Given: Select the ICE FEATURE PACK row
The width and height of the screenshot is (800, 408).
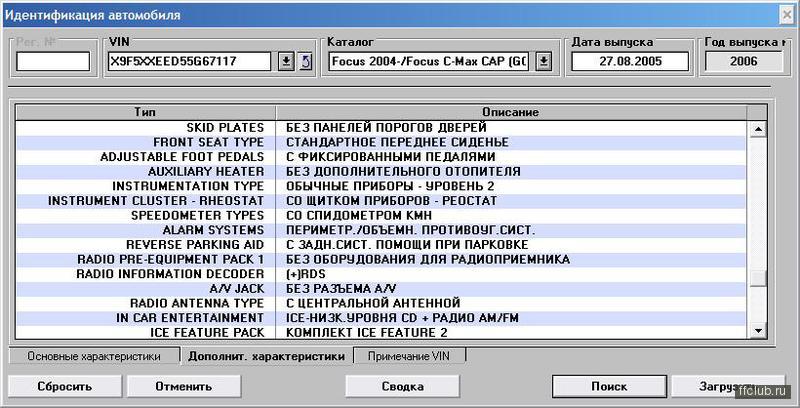Looking at the screenshot, I should click(381, 333).
